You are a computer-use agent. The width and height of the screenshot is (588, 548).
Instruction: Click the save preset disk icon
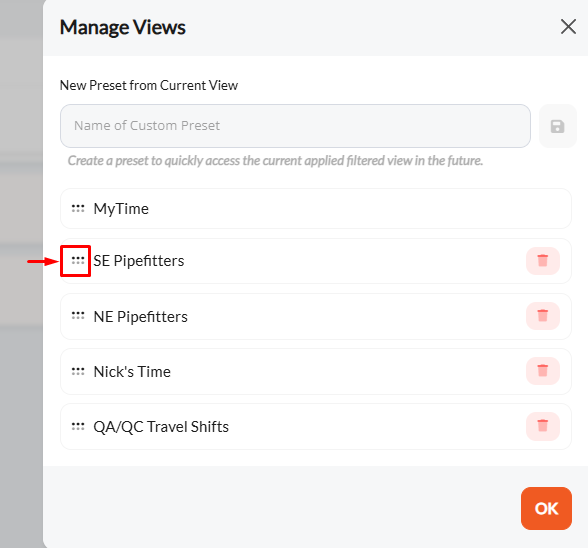tap(557, 126)
